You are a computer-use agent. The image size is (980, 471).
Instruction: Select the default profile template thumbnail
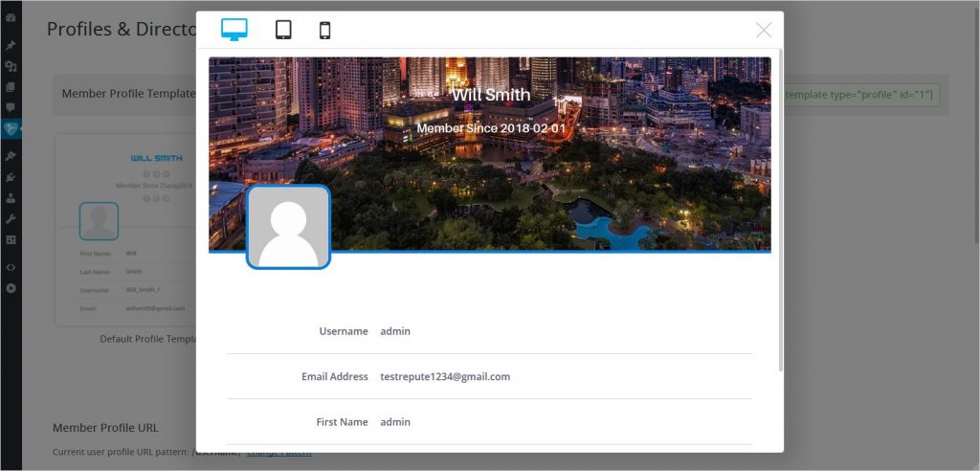pos(126,230)
